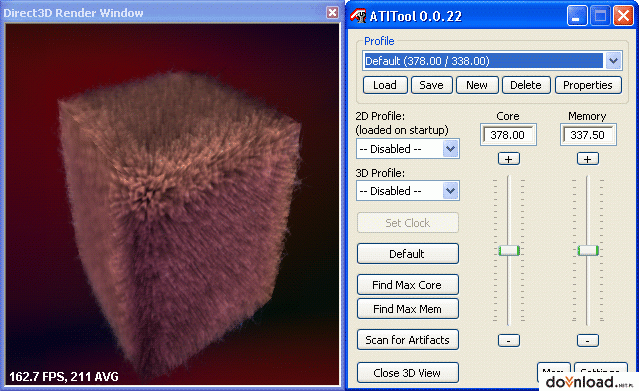Click the Default clocks button

[408, 254]
